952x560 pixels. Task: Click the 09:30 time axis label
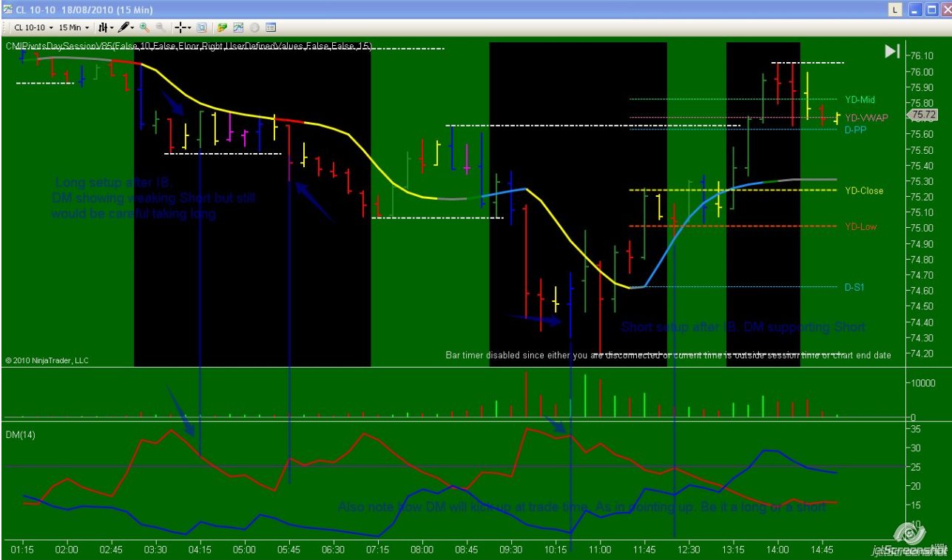(x=510, y=550)
